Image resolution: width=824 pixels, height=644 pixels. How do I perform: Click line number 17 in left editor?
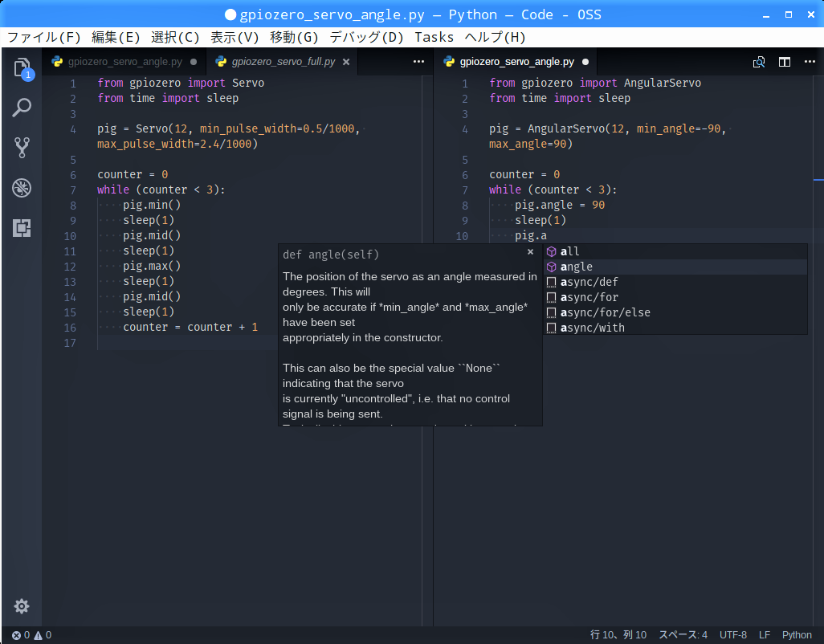click(x=70, y=343)
